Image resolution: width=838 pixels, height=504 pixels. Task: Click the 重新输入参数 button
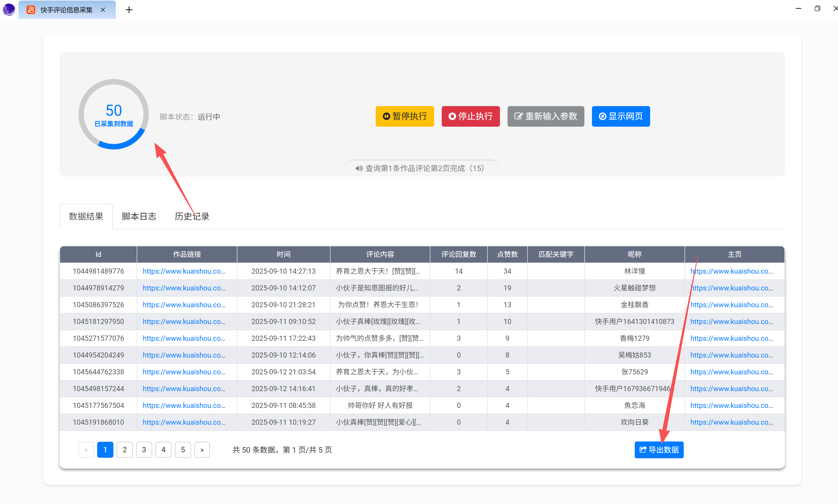[546, 116]
